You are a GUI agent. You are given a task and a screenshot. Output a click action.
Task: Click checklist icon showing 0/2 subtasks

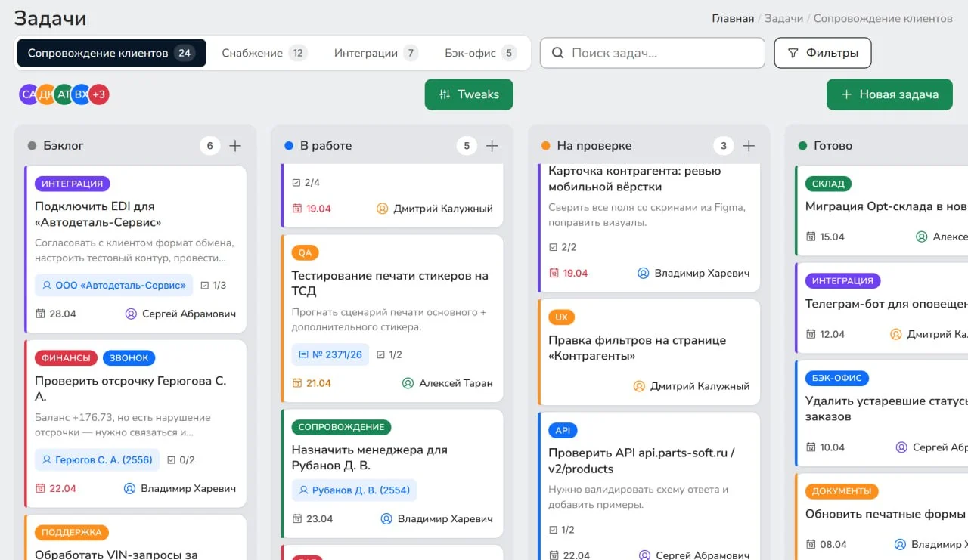pyautogui.click(x=171, y=459)
